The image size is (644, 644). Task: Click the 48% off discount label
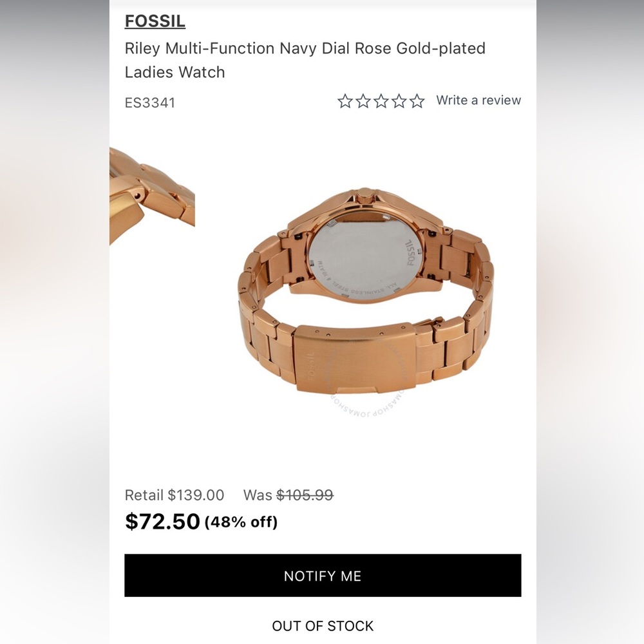coord(240,523)
